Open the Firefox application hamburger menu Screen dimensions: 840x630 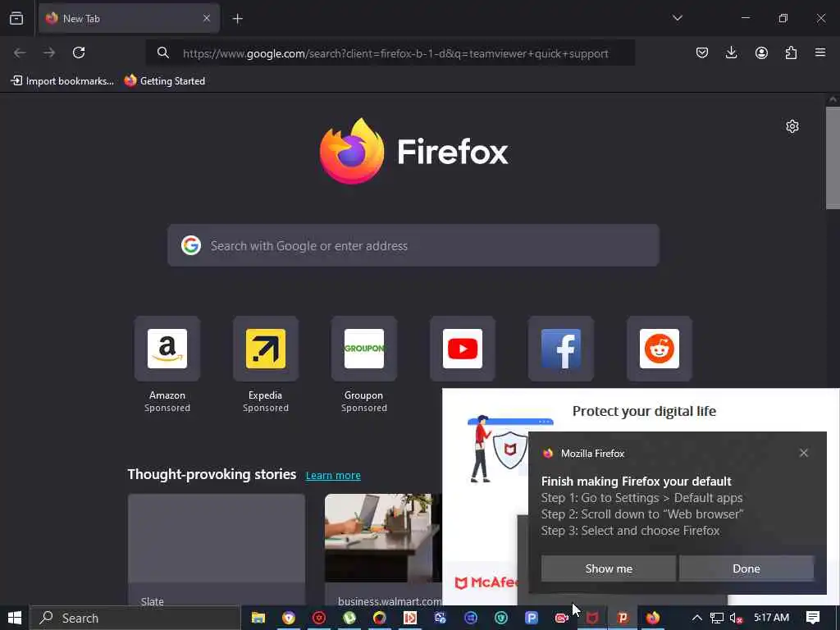[820, 52]
